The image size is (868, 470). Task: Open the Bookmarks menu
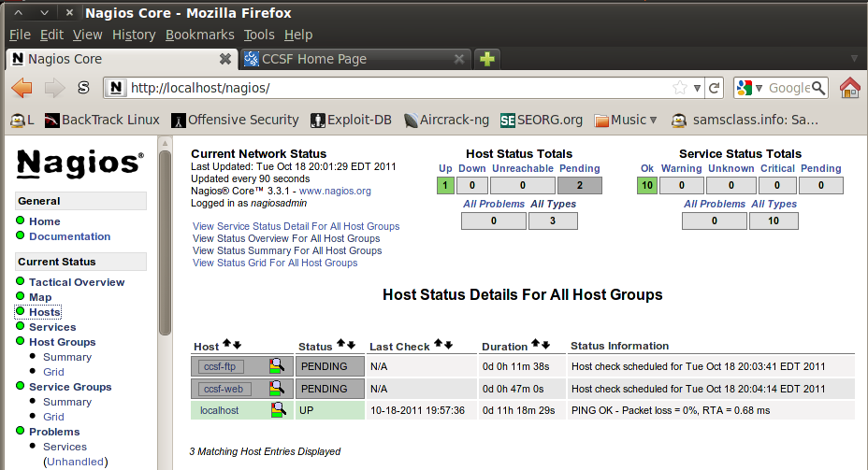coord(200,35)
